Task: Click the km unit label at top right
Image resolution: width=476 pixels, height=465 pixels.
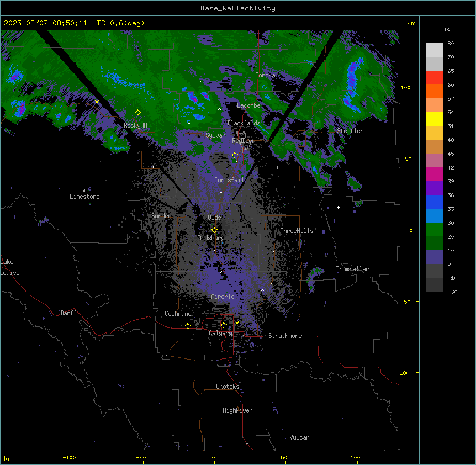Action: (x=411, y=23)
